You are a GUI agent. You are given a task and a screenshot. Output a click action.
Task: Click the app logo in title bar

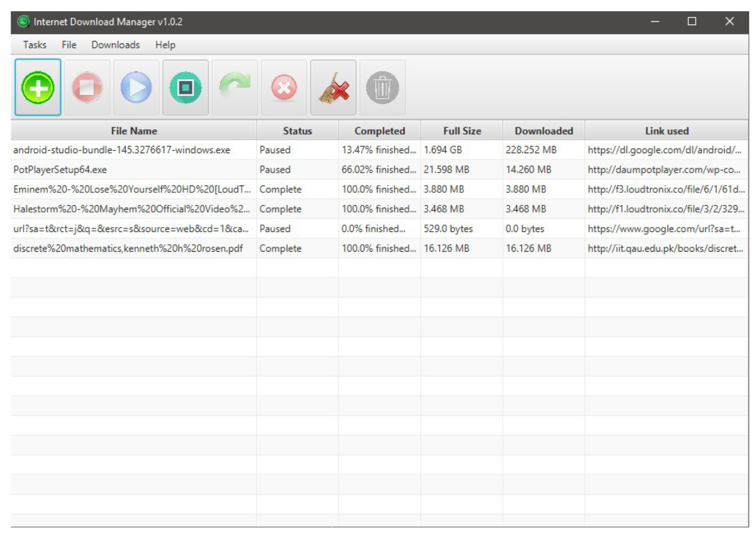click(23, 22)
